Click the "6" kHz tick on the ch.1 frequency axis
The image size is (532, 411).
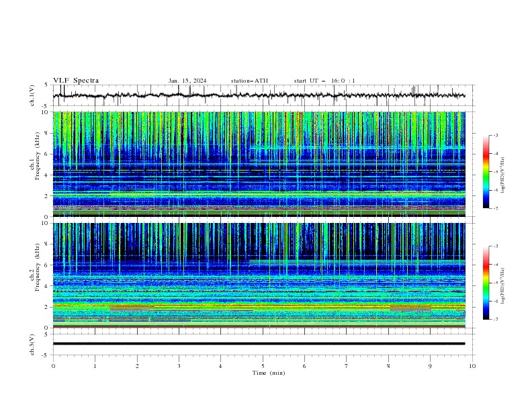(x=47, y=154)
